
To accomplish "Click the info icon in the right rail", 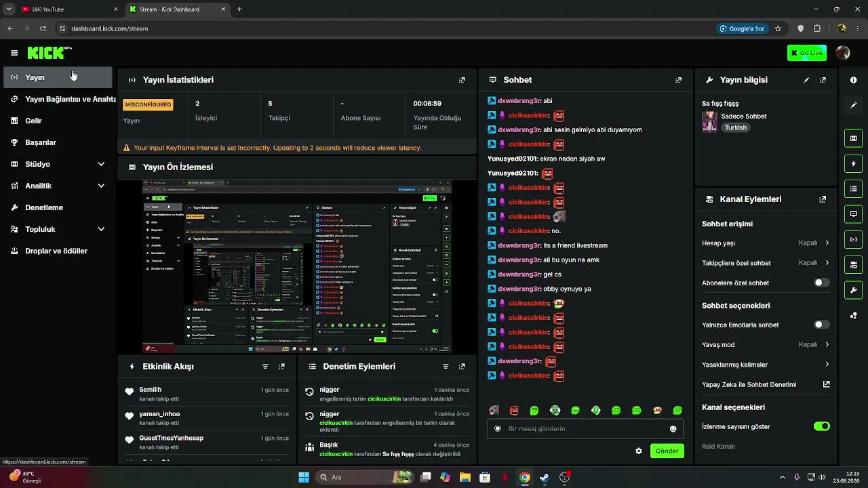I will point(853,80).
